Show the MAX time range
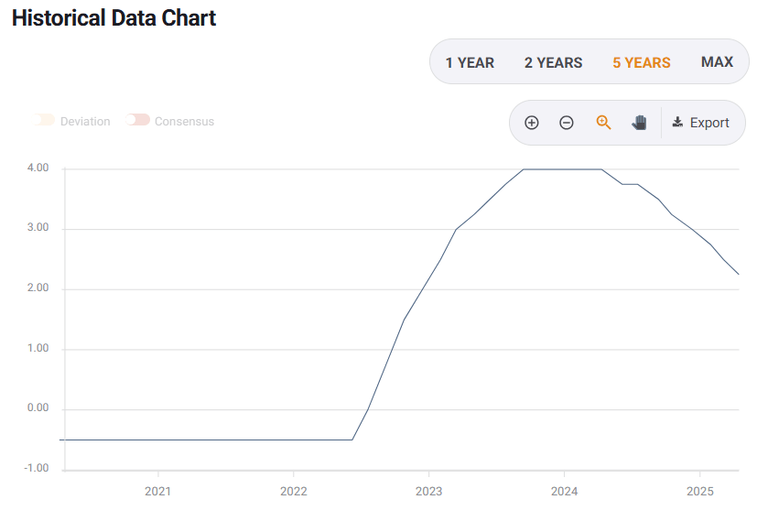Image resolution: width=768 pixels, height=532 pixels. coord(717,61)
